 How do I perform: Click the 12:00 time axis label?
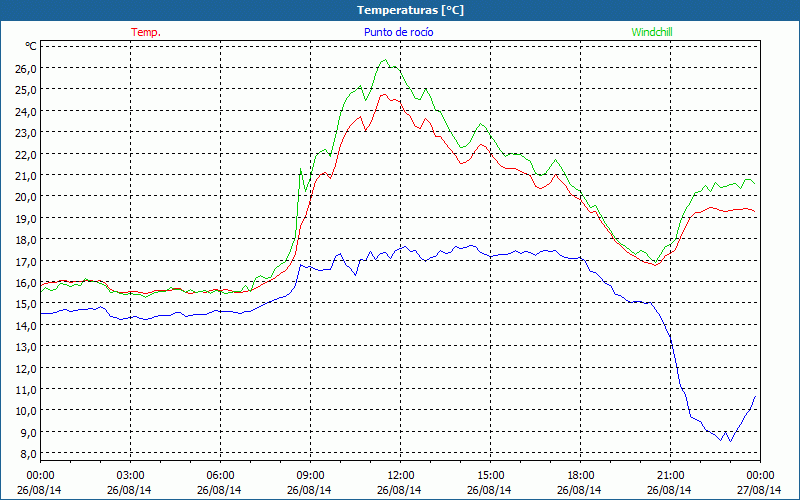(x=401, y=476)
